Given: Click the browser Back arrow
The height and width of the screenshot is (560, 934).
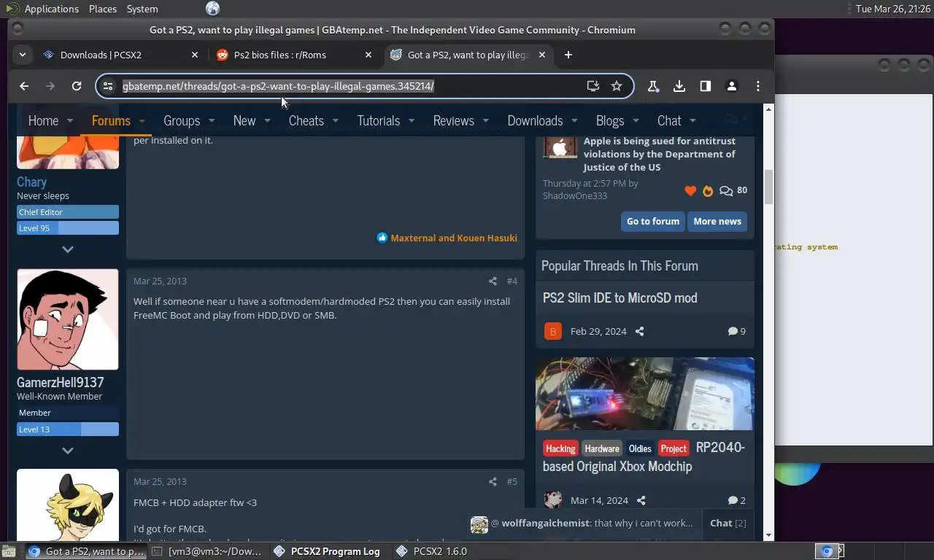Looking at the screenshot, I should pyautogui.click(x=24, y=86).
